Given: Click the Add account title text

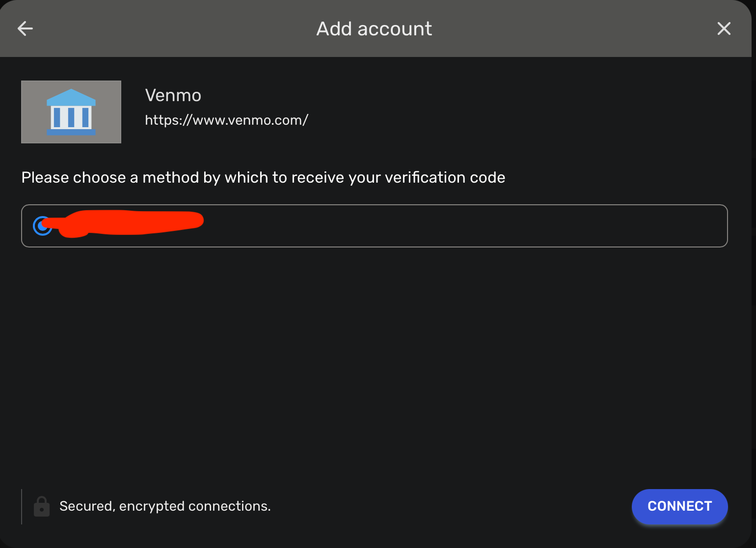Looking at the screenshot, I should click(374, 28).
